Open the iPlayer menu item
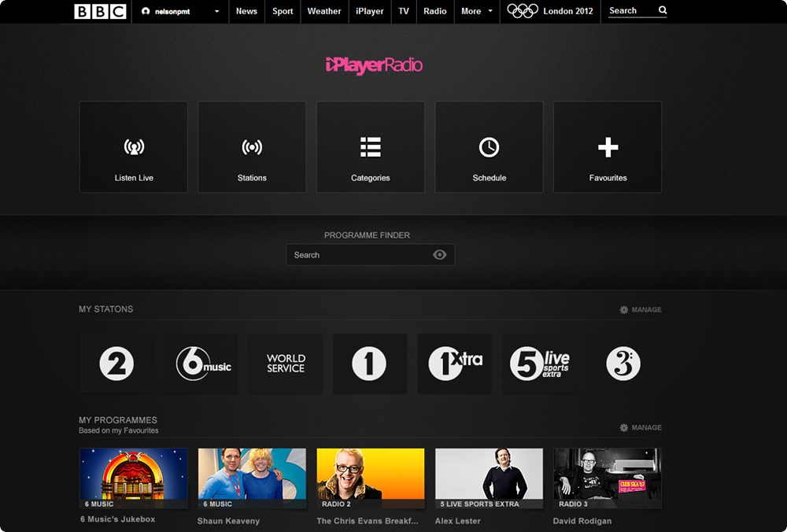 [369, 11]
